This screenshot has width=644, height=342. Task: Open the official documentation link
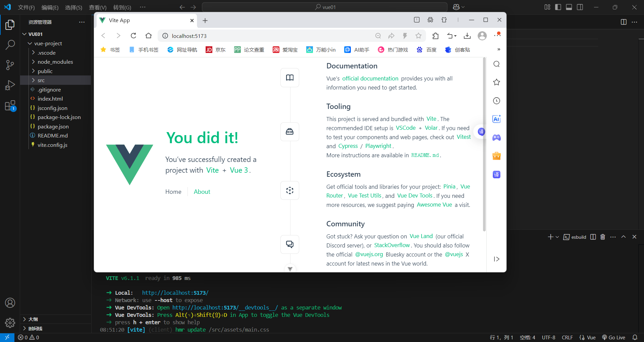[x=370, y=78]
